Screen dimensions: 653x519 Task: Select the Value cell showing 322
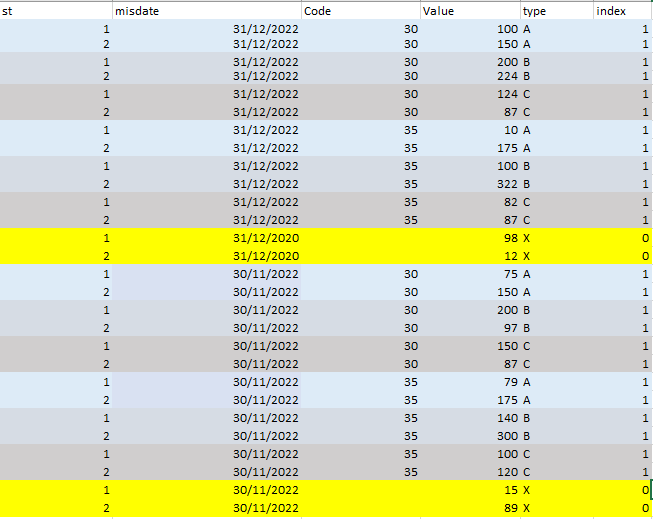tap(470, 184)
